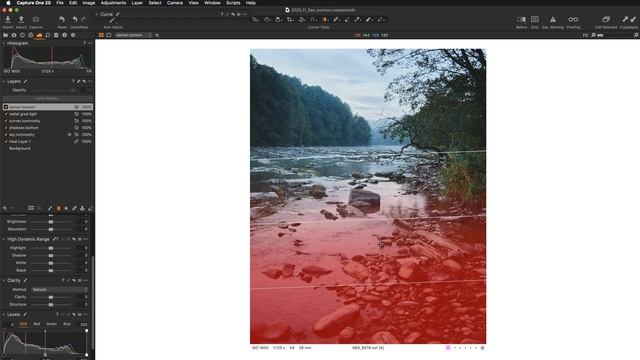Image resolution: width=640 pixels, height=360 pixels.
Task: Select the Pan cursor tool
Action: (x=267, y=19)
